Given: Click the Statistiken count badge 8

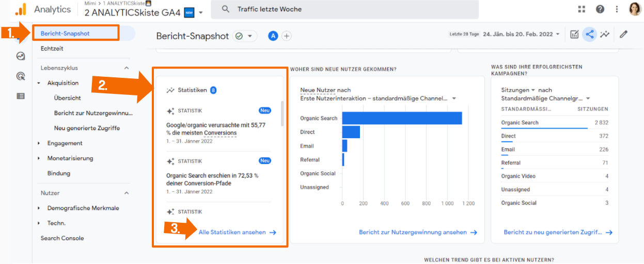Looking at the screenshot, I should (213, 90).
